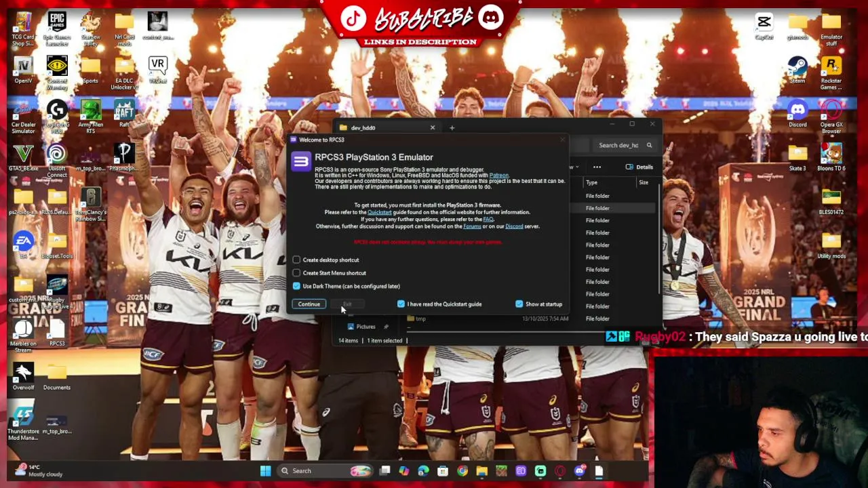The image size is (868, 488).
Task: Open the EA app desktop icon
Action: [x=23, y=245]
